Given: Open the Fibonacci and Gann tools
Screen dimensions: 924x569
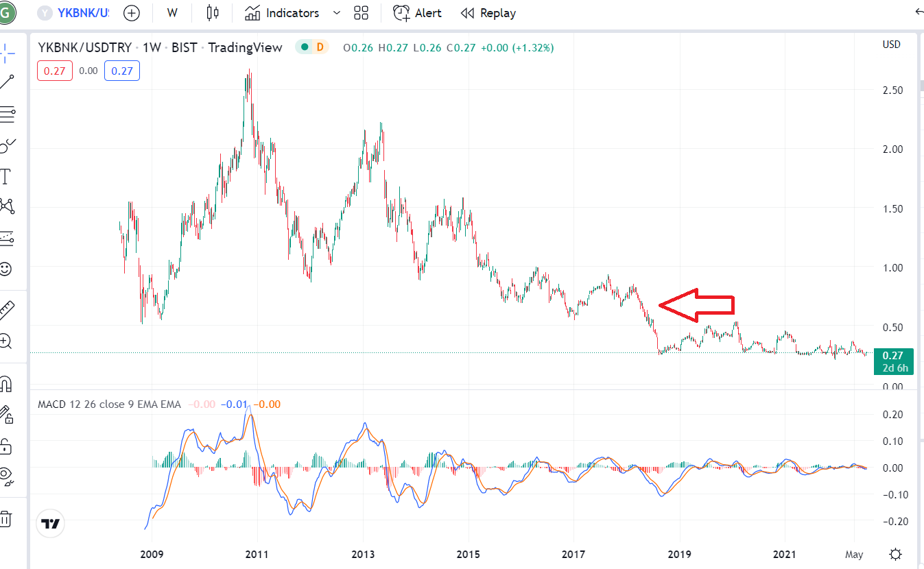Looking at the screenshot, I should [x=7, y=114].
